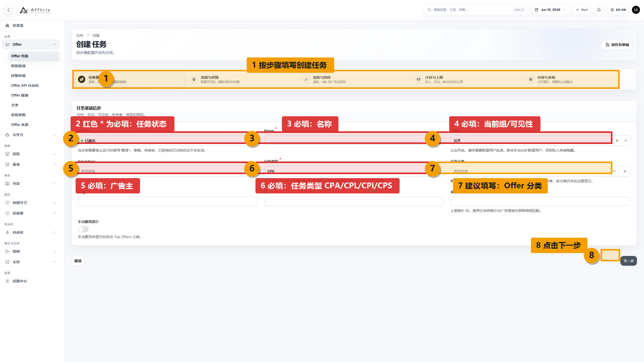Click the 下一步 button
Screen dimensions: 644x362
(x=629, y=261)
